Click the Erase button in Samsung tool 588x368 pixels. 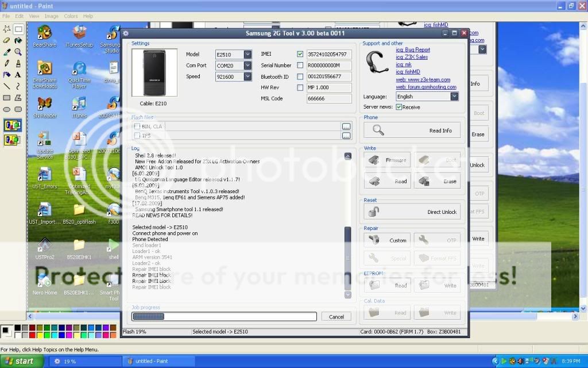tap(437, 181)
